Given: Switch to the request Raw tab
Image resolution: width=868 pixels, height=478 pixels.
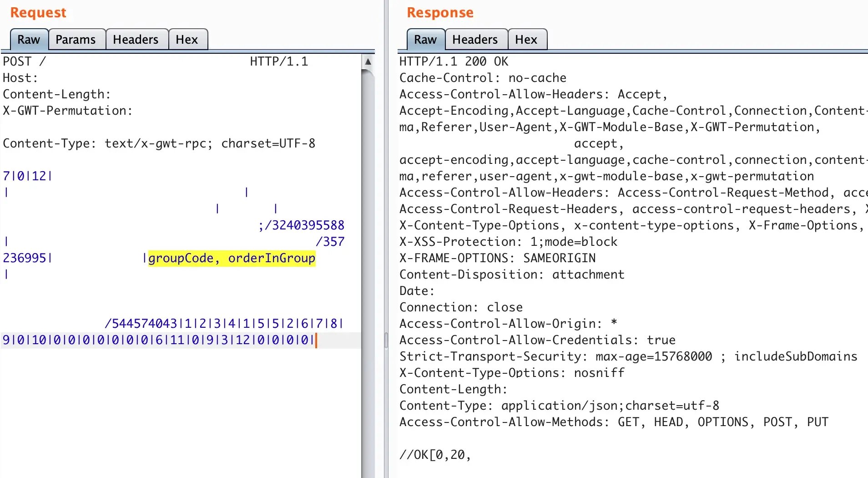Looking at the screenshot, I should pyautogui.click(x=29, y=40).
